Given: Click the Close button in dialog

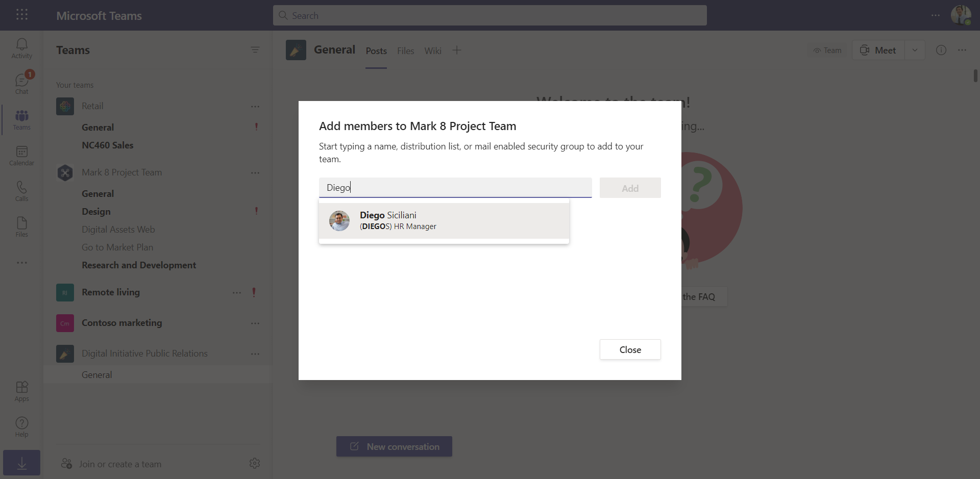Looking at the screenshot, I should (630, 349).
